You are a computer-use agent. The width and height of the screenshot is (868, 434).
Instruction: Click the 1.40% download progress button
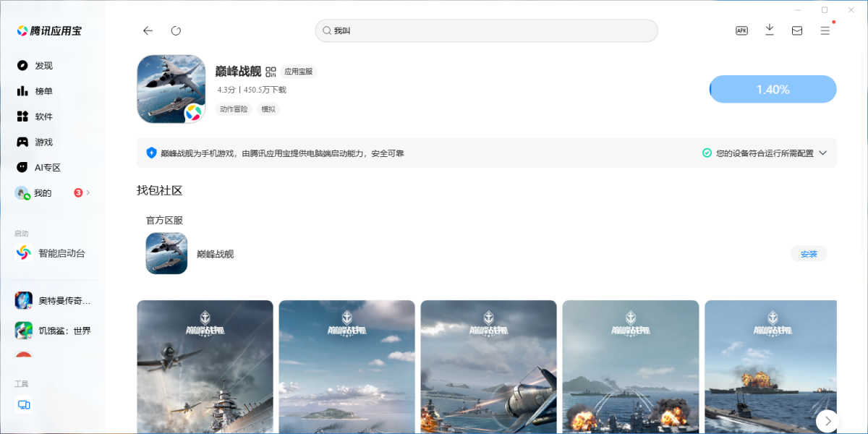point(773,89)
